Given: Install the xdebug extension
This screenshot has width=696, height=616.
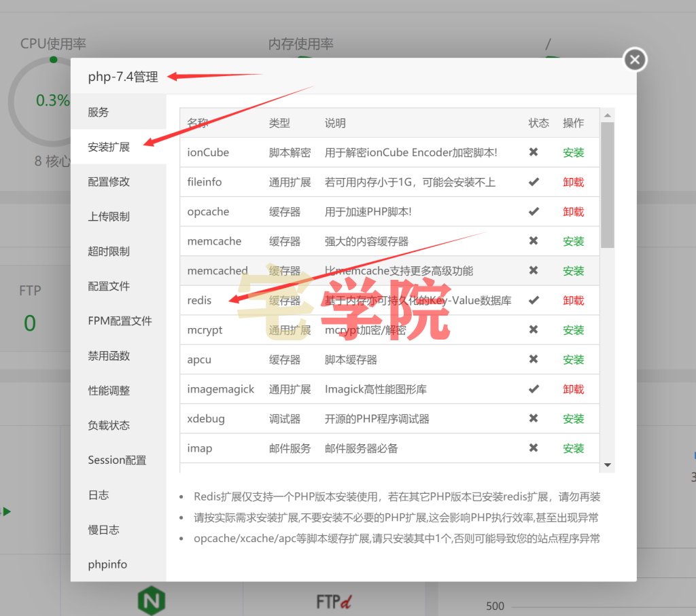Looking at the screenshot, I should point(573,418).
